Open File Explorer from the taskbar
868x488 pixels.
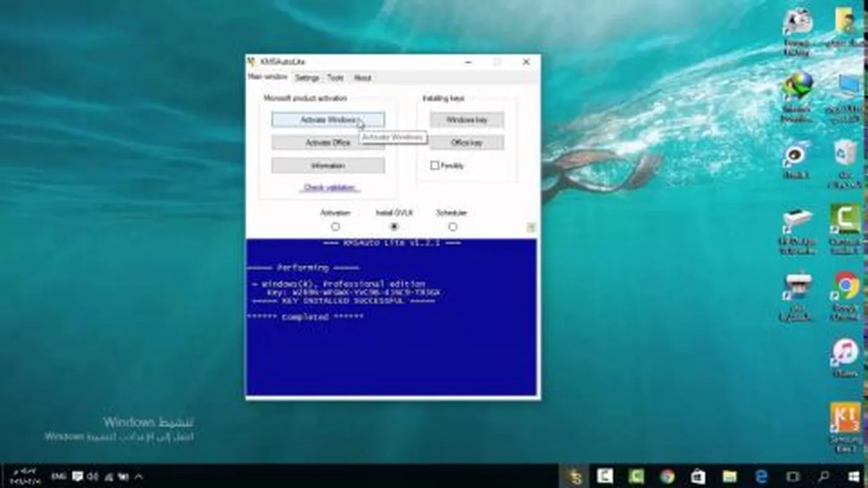click(730, 476)
